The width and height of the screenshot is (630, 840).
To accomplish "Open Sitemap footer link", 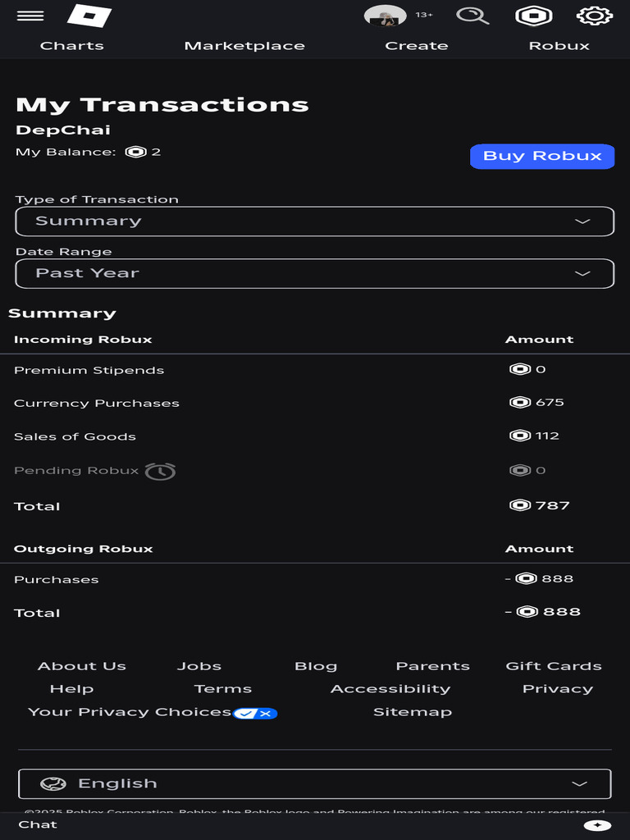I will tap(413, 713).
